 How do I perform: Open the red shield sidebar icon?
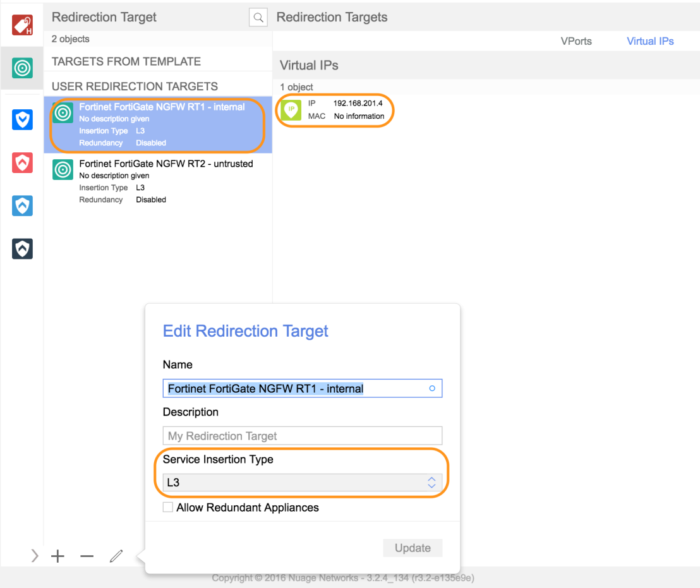pos(22,162)
